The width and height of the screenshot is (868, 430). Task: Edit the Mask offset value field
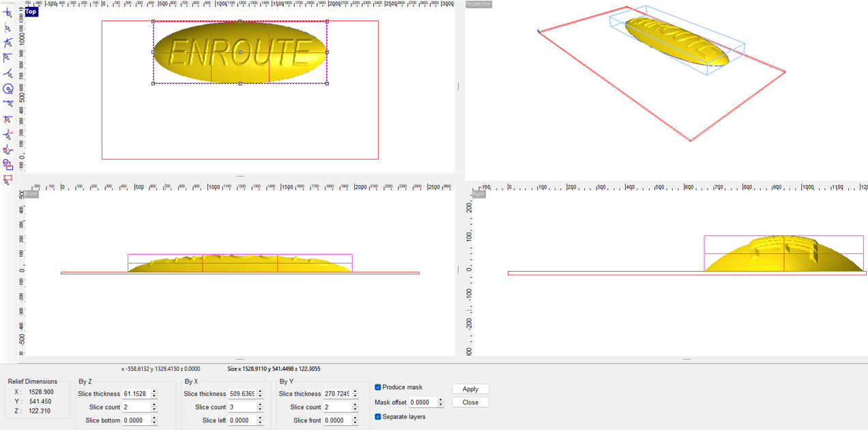coord(422,402)
